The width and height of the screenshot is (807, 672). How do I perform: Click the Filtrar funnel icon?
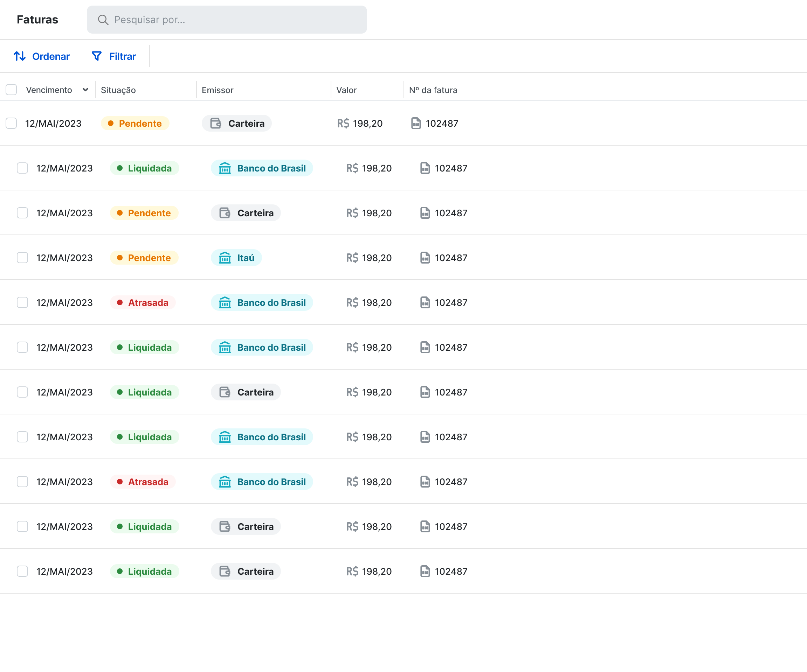click(97, 56)
